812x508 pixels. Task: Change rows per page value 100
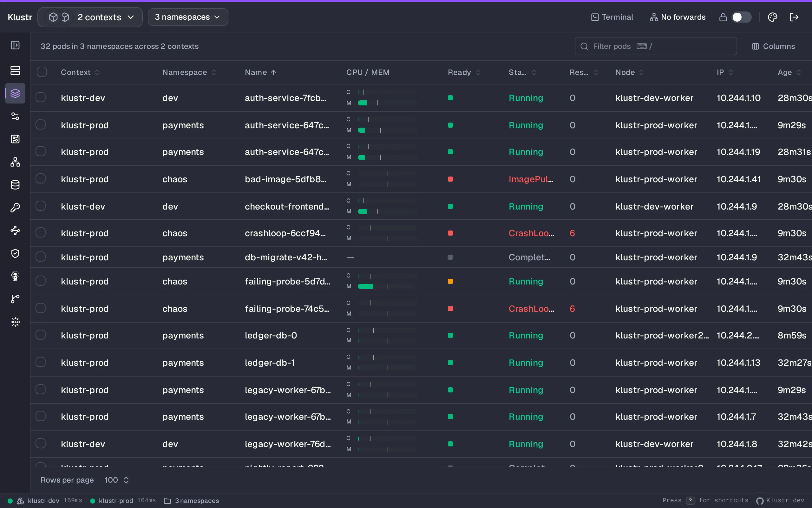pos(116,480)
